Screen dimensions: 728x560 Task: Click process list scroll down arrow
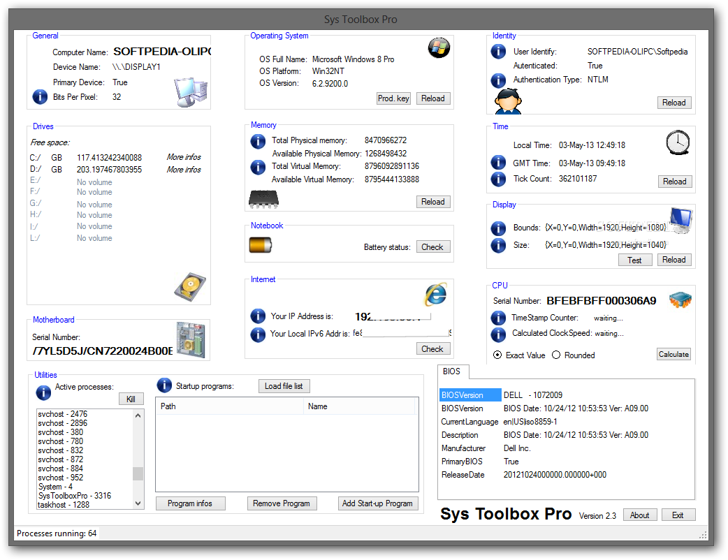(x=138, y=503)
